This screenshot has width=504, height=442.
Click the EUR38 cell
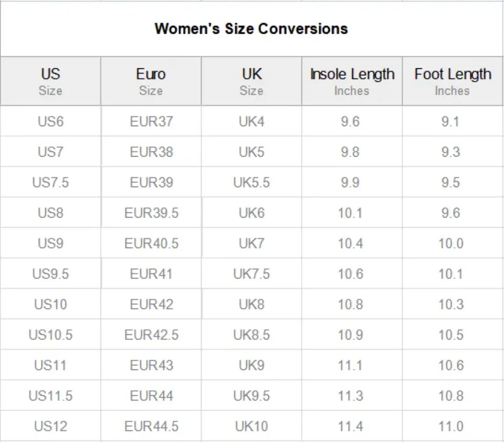coord(151,152)
